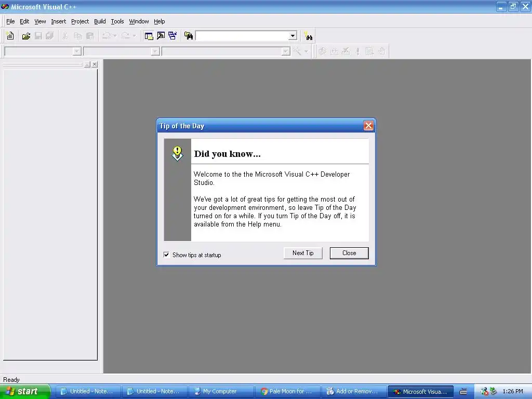Click the Stop Build toolbar icon
532x399 pixels.
tap(345, 51)
